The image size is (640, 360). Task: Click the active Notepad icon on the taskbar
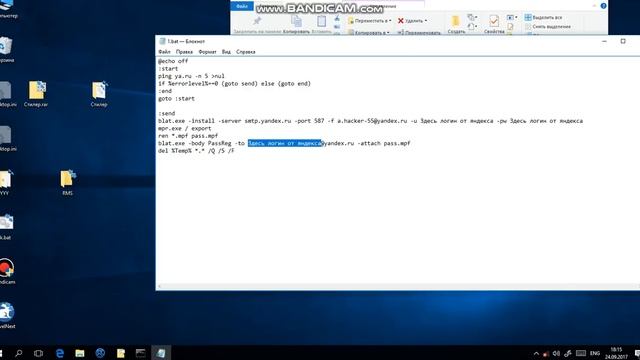pos(161,353)
